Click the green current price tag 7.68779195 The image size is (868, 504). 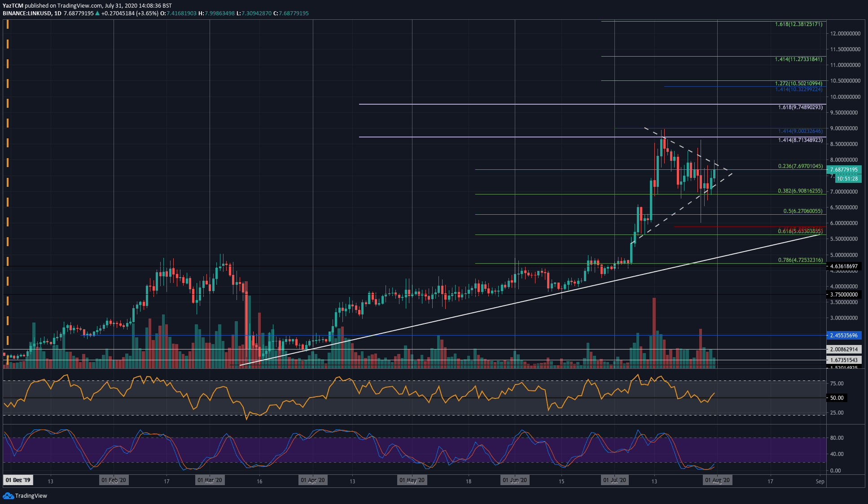[x=844, y=170]
